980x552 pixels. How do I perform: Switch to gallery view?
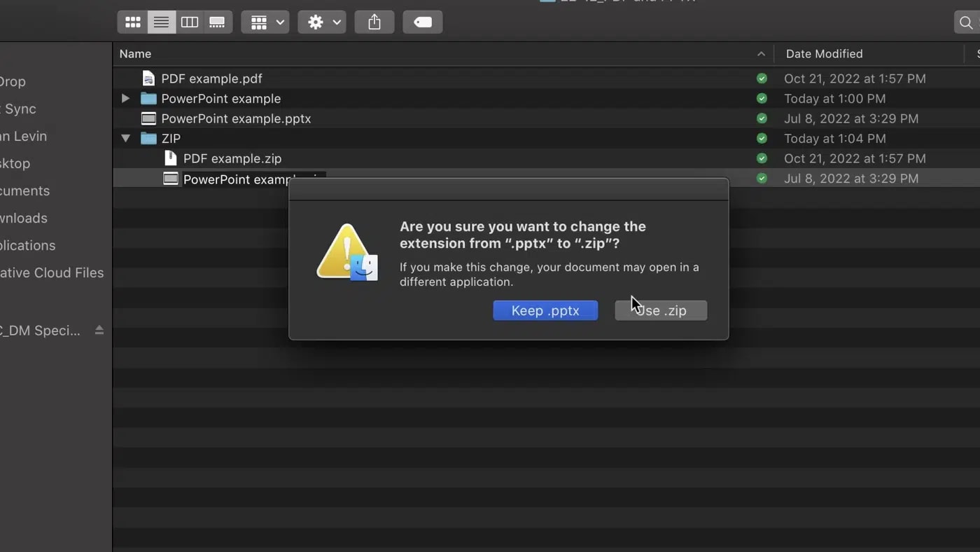click(x=217, y=22)
